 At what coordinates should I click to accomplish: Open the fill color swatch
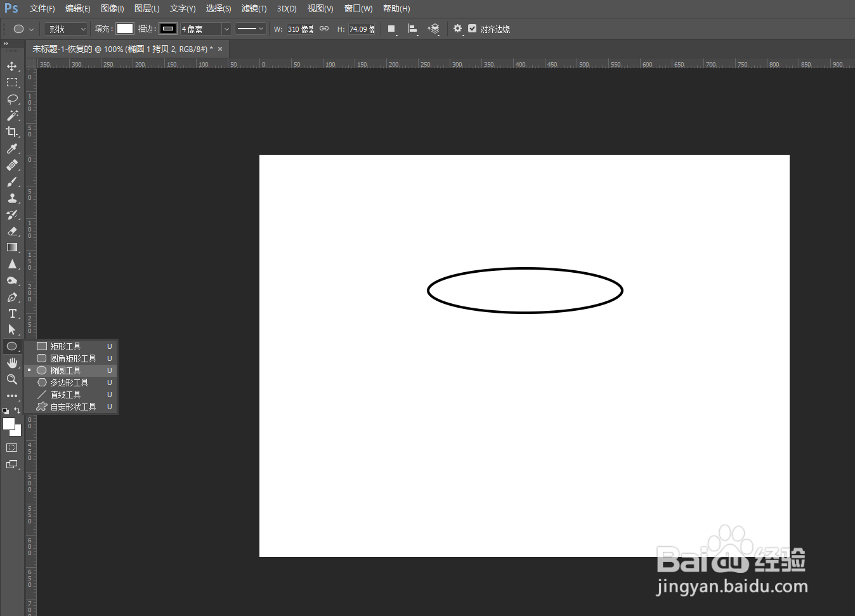click(125, 29)
